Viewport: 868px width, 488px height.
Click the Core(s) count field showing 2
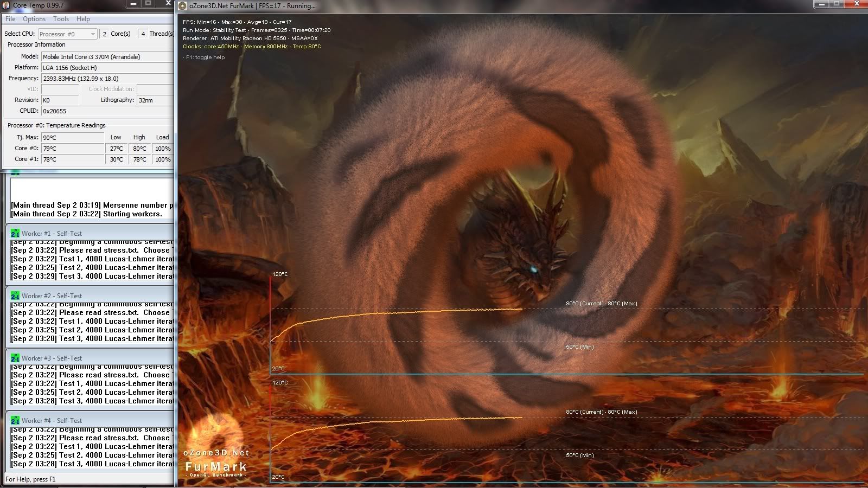(105, 34)
